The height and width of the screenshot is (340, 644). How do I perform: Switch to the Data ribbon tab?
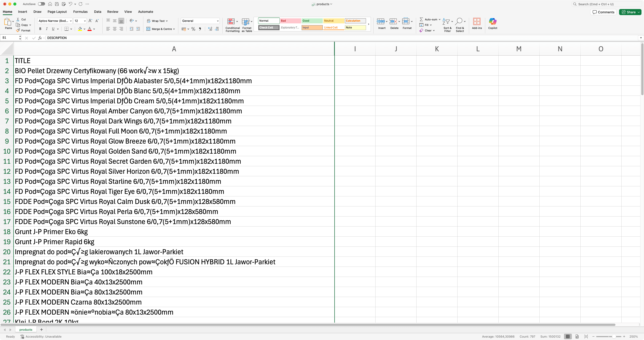click(x=97, y=12)
